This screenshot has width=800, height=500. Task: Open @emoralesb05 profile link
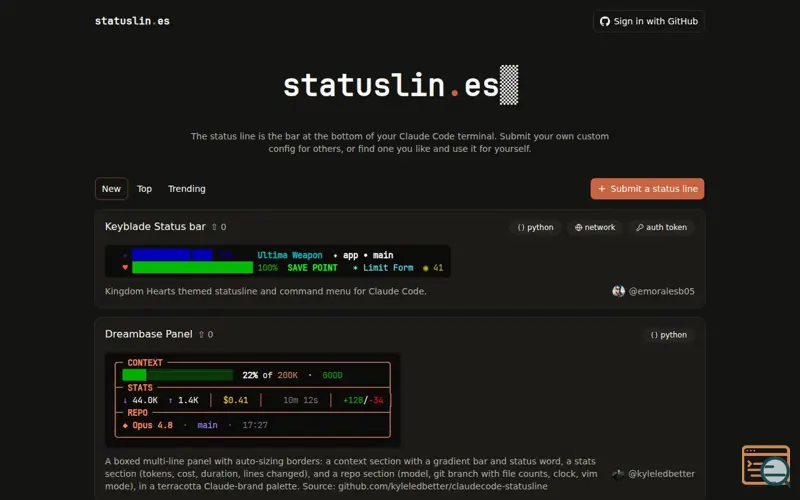[x=661, y=291]
